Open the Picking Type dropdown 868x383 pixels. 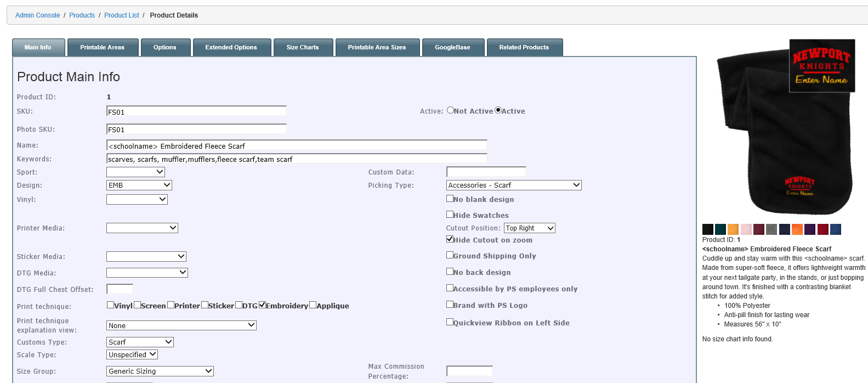[x=514, y=185]
